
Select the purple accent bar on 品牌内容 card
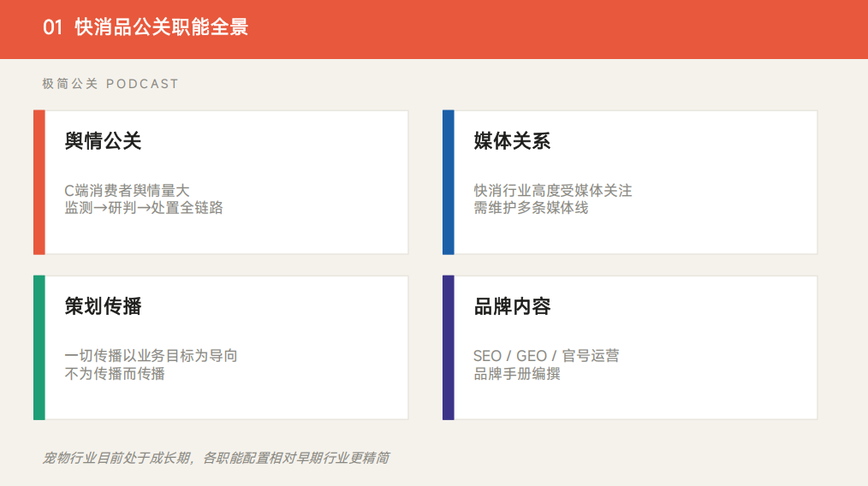click(448, 347)
